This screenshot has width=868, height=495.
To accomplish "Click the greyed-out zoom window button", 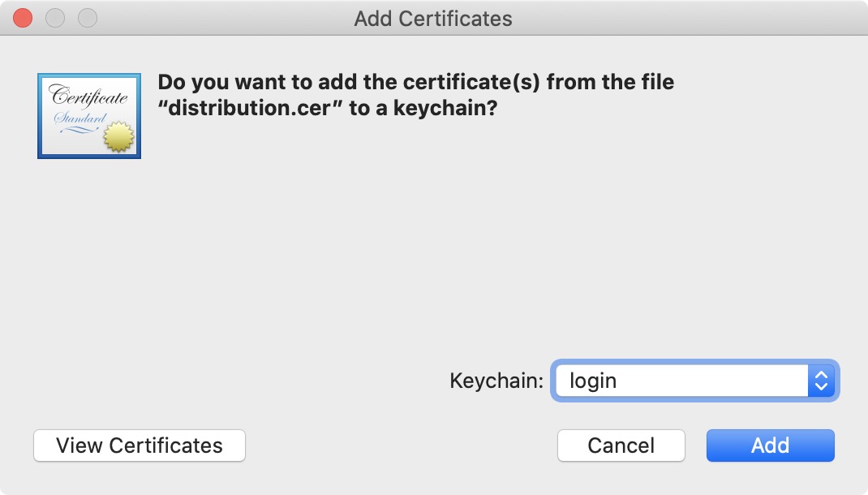I will tap(88, 18).
